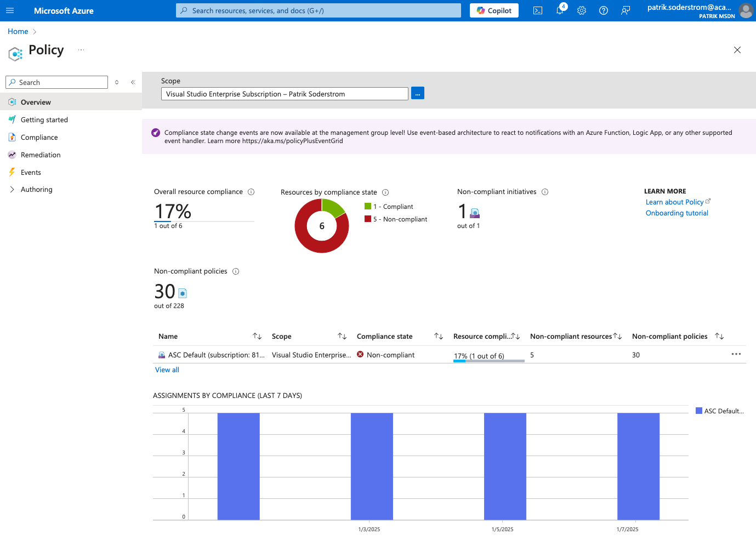Open the notifications bell
Image resolution: width=756 pixels, height=546 pixels.
tap(560, 10)
